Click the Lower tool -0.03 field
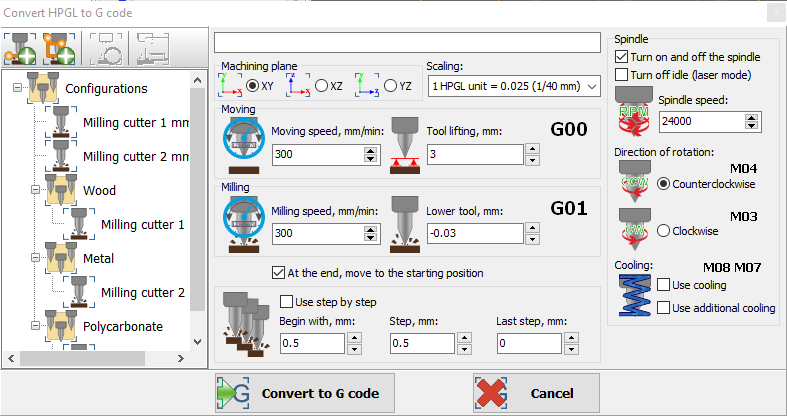787x416 pixels. (x=475, y=233)
